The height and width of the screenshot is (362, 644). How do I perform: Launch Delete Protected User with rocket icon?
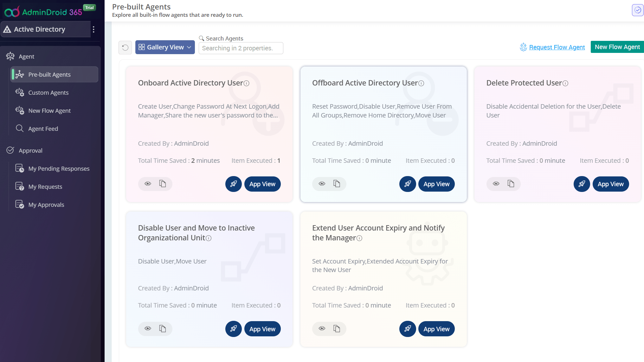pos(582,184)
